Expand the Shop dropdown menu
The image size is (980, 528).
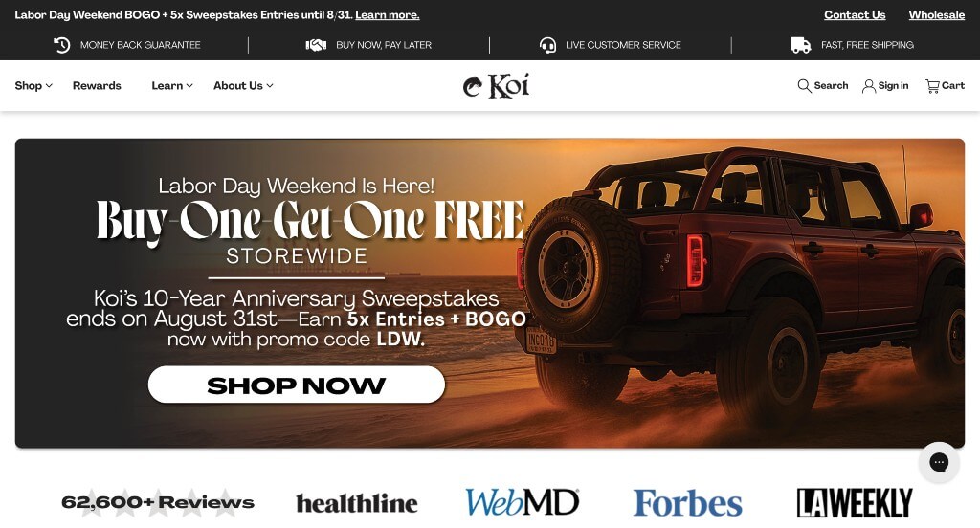coord(33,85)
